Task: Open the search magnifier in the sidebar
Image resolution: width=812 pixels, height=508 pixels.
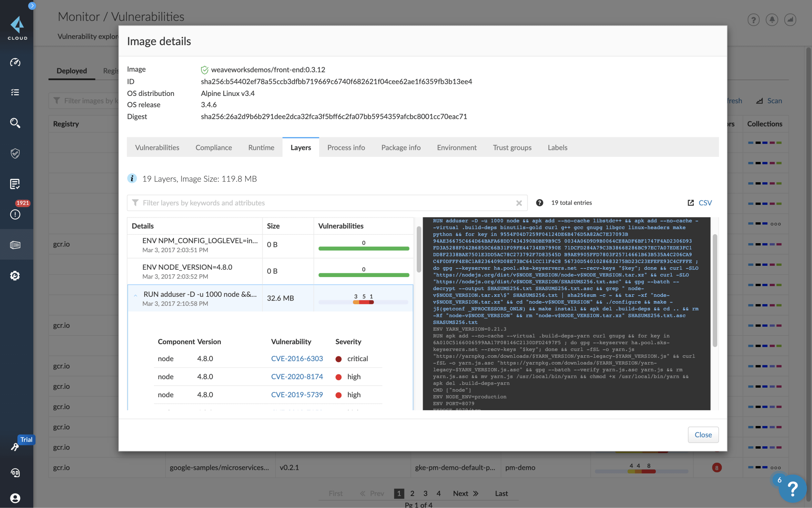Action: (15, 123)
